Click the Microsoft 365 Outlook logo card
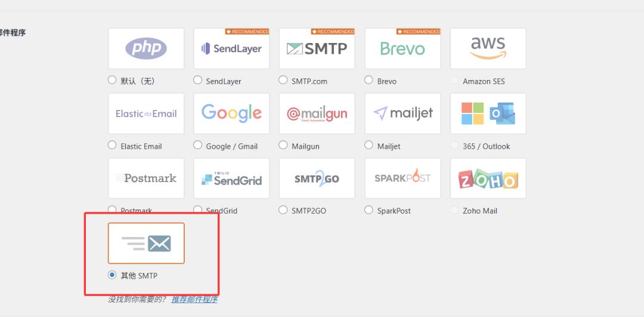 488,113
